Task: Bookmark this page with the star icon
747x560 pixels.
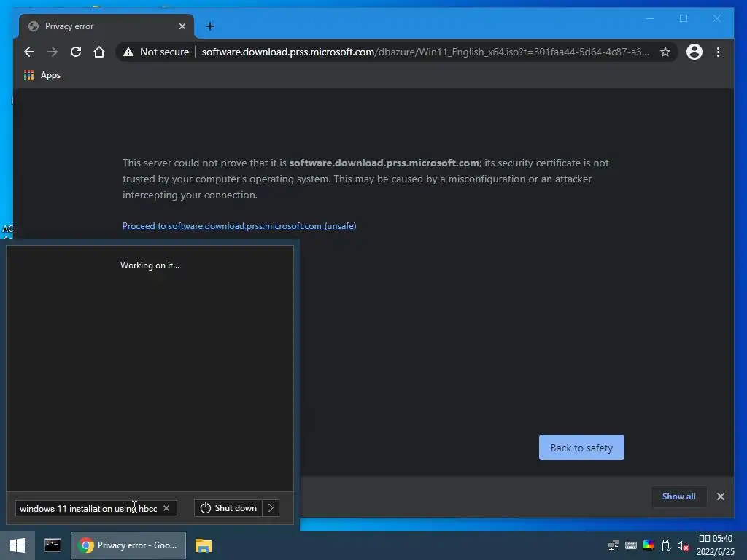Action: tap(665, 52)
